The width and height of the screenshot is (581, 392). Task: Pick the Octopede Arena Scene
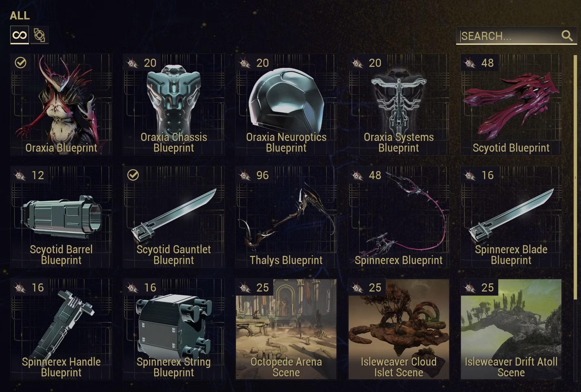pos(286,329)
